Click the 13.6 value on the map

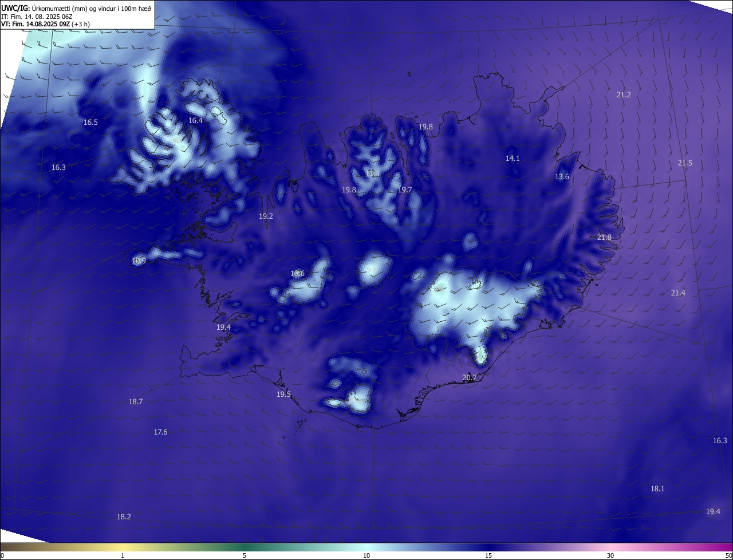pos(562,177)
